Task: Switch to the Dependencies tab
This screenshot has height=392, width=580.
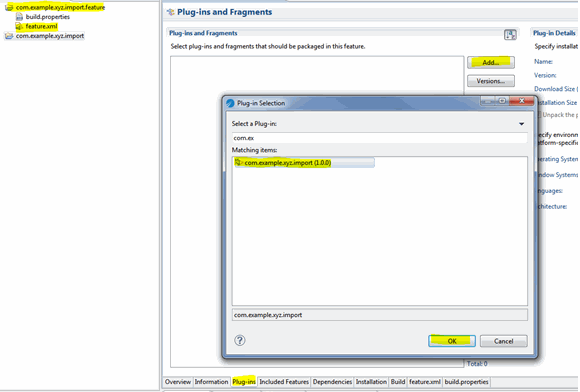Action: point(332,382)
